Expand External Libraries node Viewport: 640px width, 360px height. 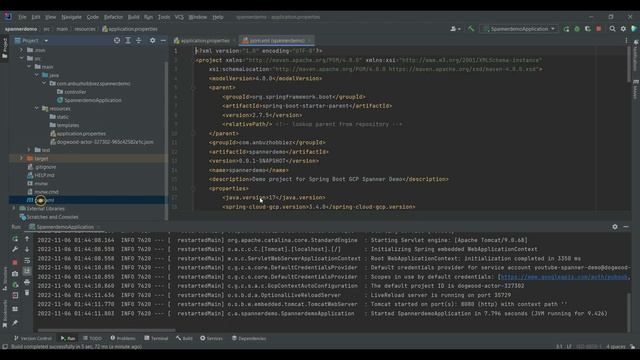click(14, 208)
